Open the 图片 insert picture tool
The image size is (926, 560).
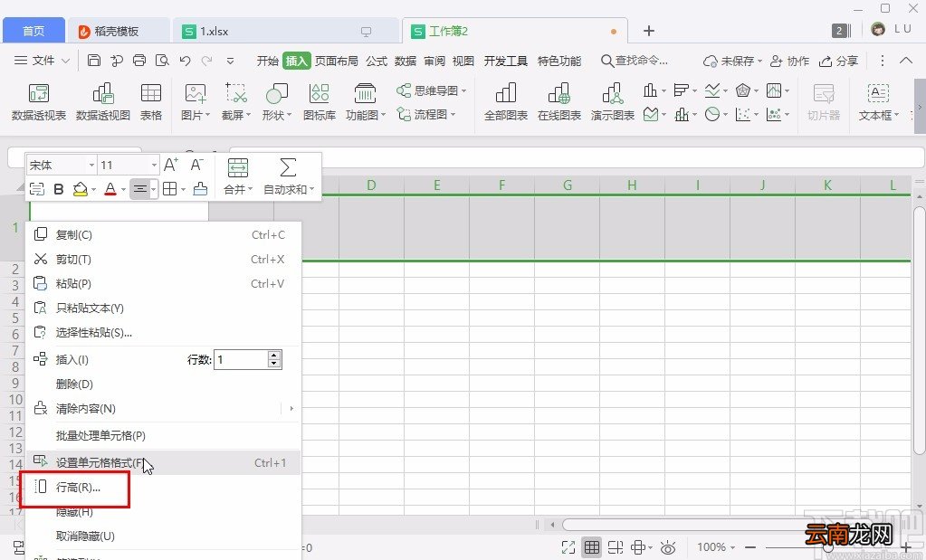coord(196,101)
